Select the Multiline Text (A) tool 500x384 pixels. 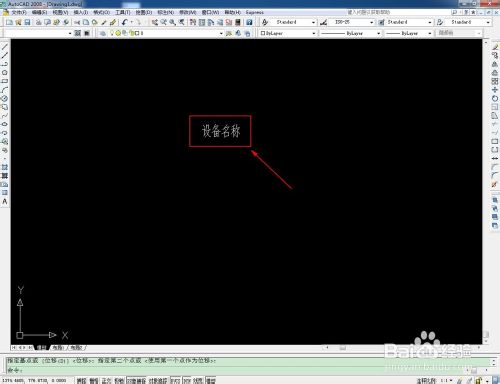(5, 201)
